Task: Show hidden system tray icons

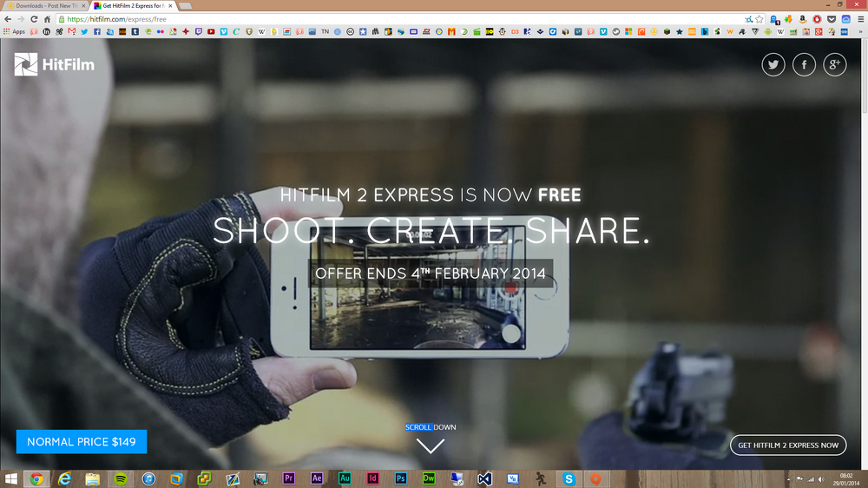Action: 788,479
